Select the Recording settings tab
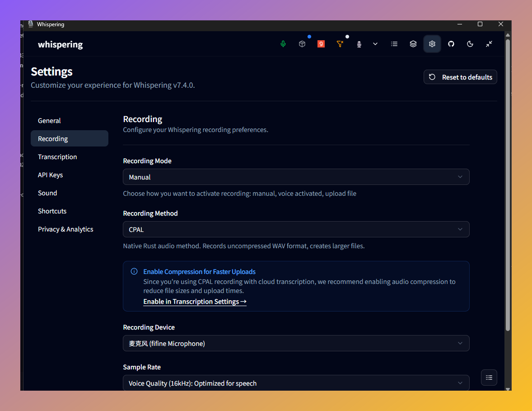532x411 pixels. click(x=70, y=139)
